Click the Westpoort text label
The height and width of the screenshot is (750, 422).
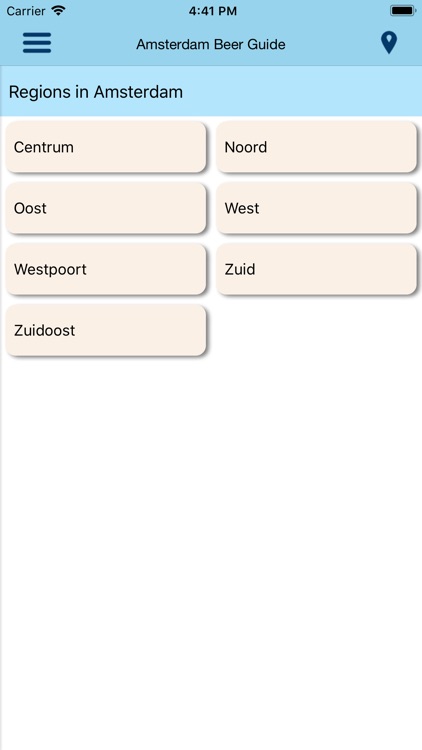coord(50,270)
